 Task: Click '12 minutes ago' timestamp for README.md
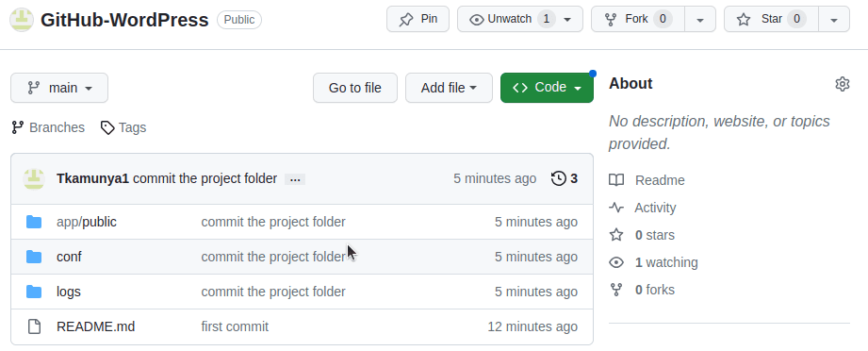tap(532, 326)
